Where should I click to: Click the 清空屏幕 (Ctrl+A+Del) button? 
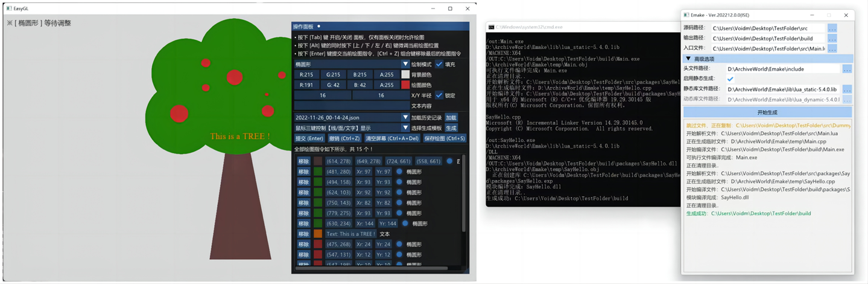click(392, 138)
